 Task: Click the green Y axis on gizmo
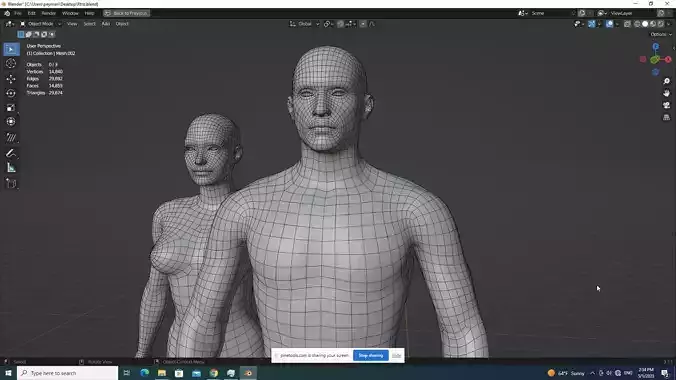(654, 60)
